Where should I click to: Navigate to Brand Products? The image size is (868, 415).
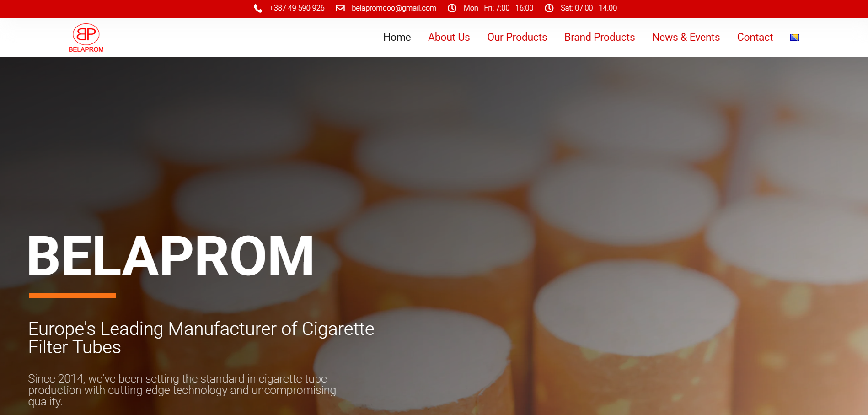click(x=600, y=38)
